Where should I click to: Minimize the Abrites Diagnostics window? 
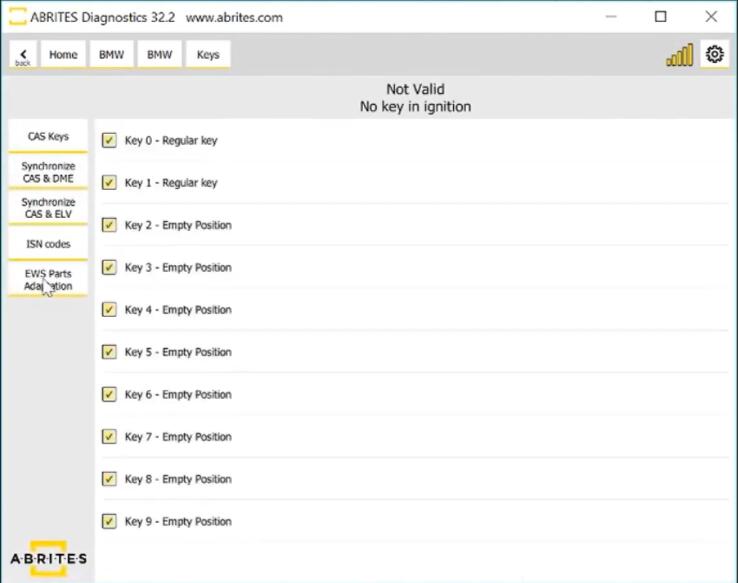[610, 17]
